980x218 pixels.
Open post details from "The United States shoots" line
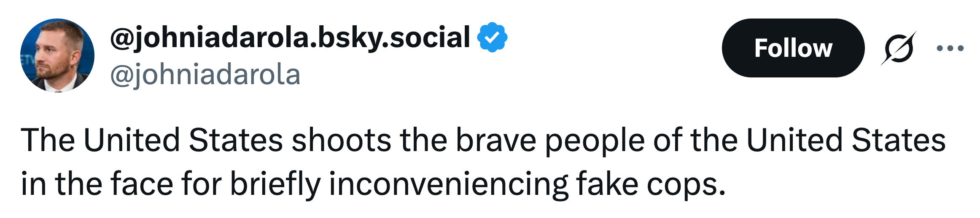[x=482, y=140]
